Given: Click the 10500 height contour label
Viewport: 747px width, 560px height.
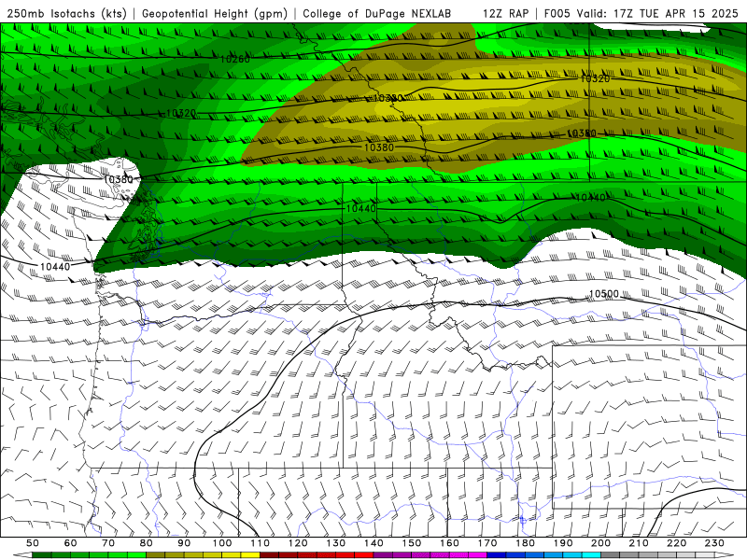Looking at the screenshot, I should click(603, 294).
